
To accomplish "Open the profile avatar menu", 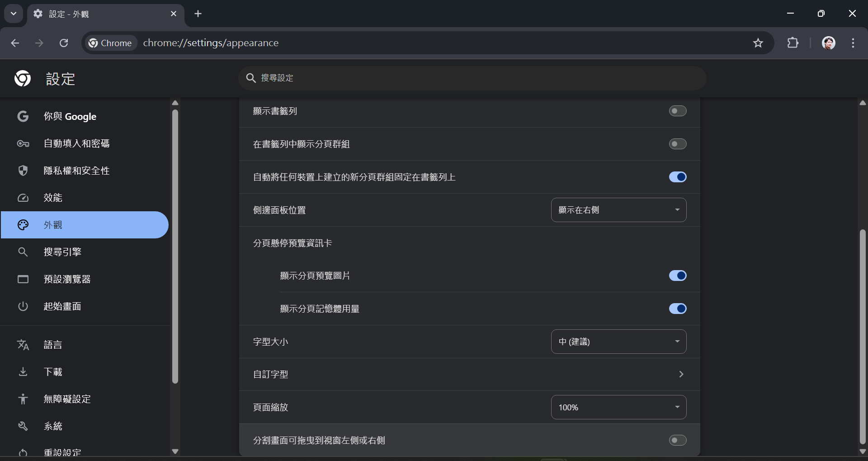I will point(828,43).
